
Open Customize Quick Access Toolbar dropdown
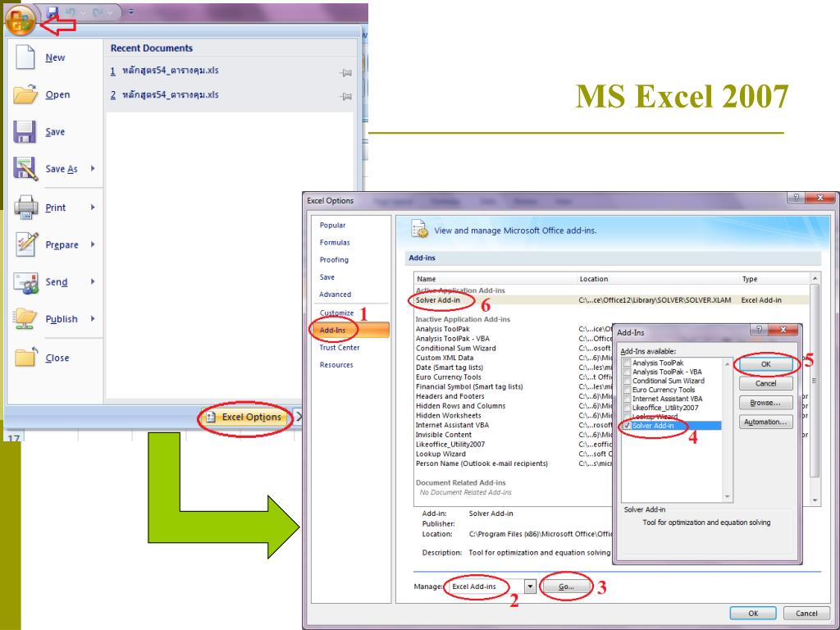(x=131, y=11)
